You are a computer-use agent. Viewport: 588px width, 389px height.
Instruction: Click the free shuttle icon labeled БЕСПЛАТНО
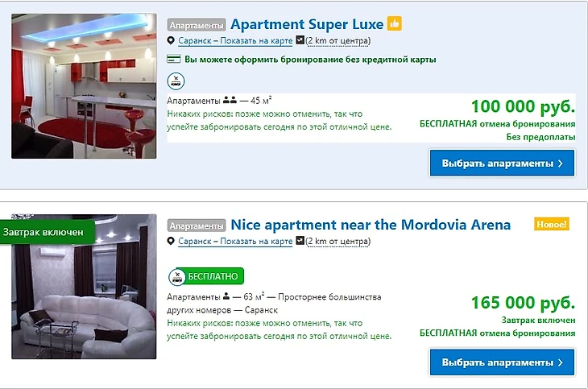pos(206,276)
